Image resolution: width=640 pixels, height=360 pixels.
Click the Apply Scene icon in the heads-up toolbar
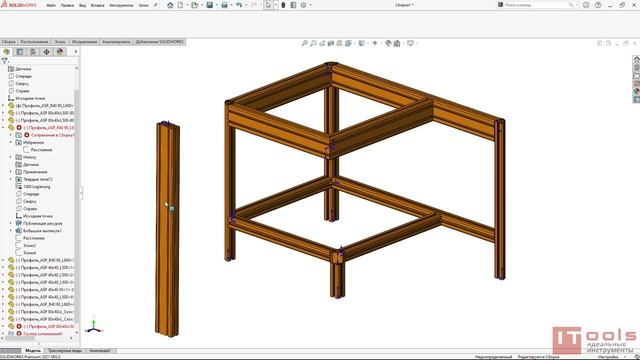coord(397,43)
